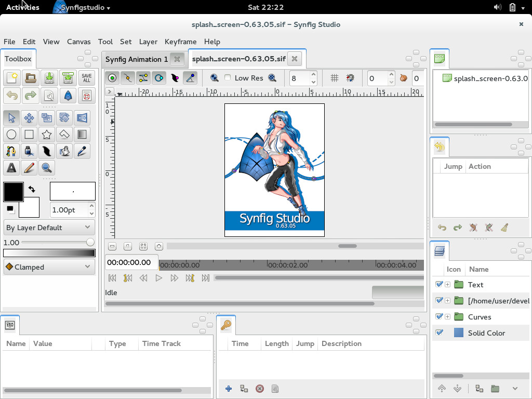Image resolution: width=532 pixels, height=399 pixels.
Task: Expand the /home/user/devel layer group
Action: [447, 301]
